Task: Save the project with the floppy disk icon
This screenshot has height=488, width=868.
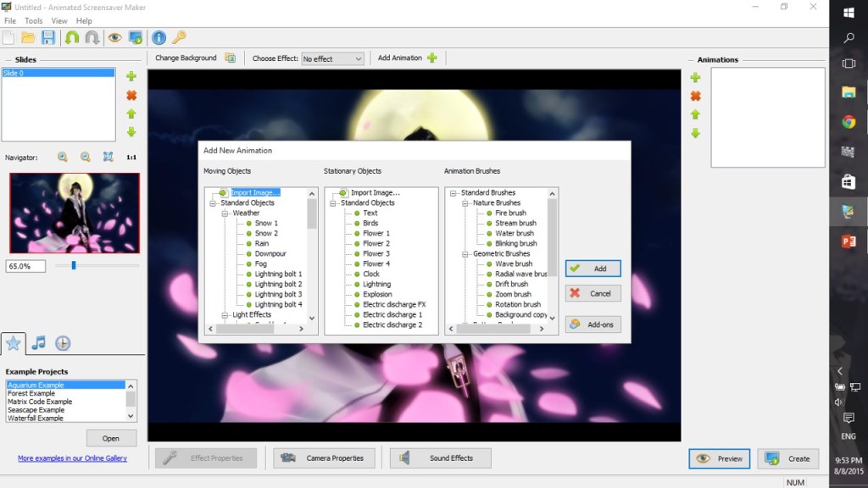Action: [48, 37]
